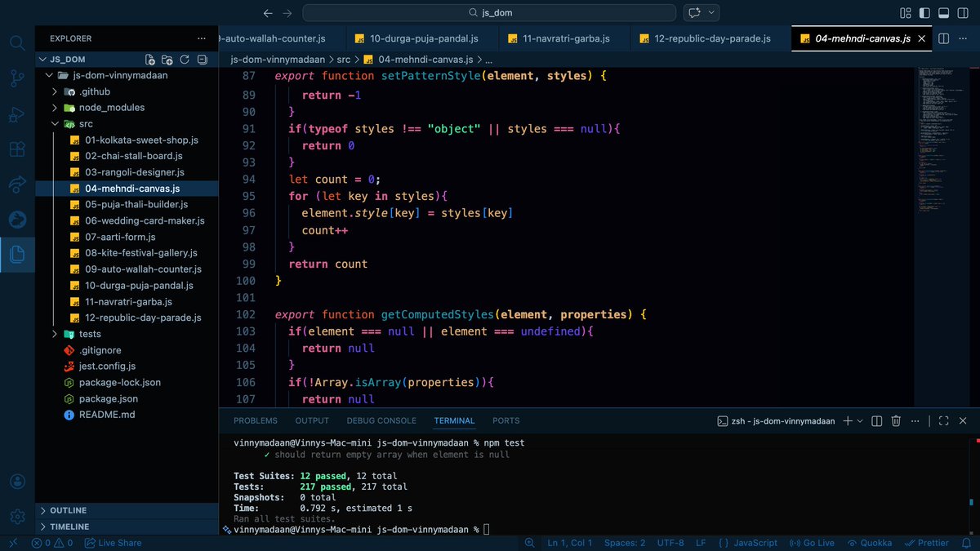This screenshot has height=551, width=980.
Task: Collapse the js-dom-vinnymadaan folder
Action: (127, 75)
